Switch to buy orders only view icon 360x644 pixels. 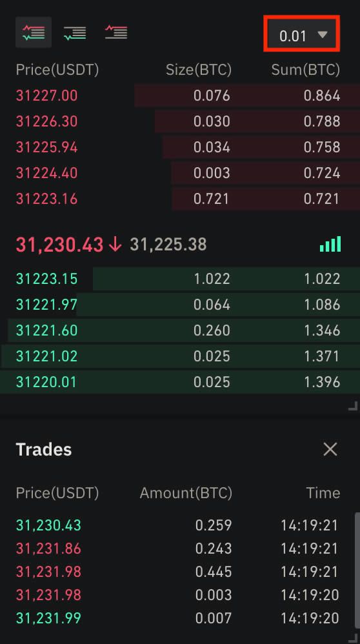pos(75,32)
